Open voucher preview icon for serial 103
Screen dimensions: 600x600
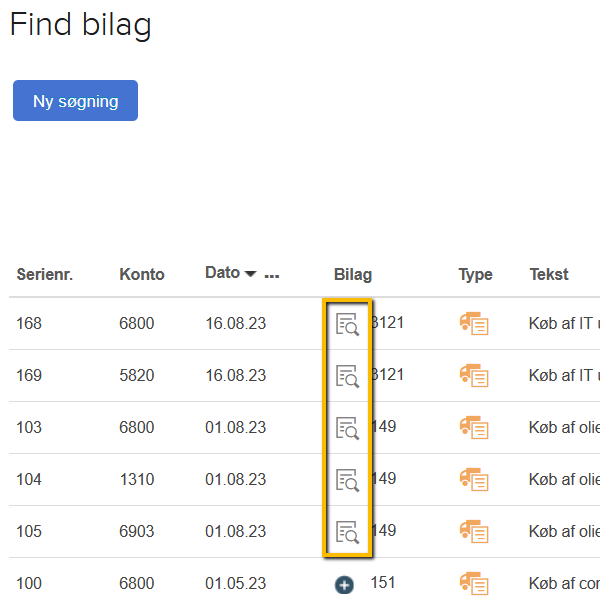pyautogui.click(x=347, y=428)
